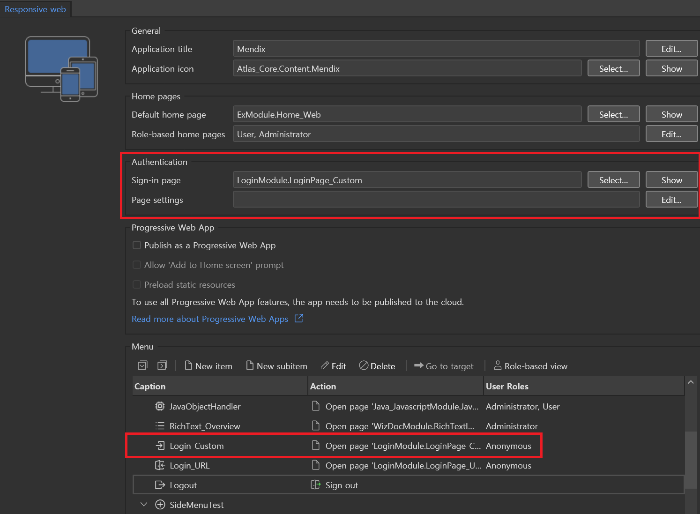Click the expand all menu items icon
Screen dimensions: 700x514
[142, 366]
